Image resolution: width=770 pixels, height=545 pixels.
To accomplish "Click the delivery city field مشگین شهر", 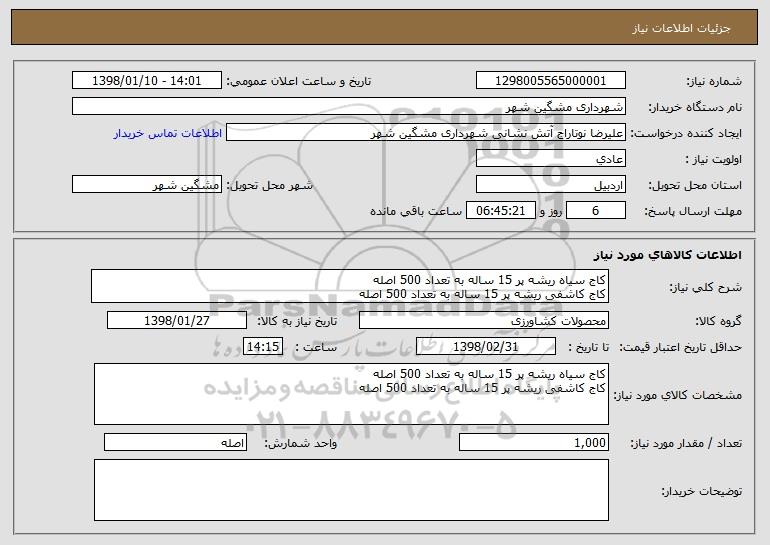I will 147,185.
